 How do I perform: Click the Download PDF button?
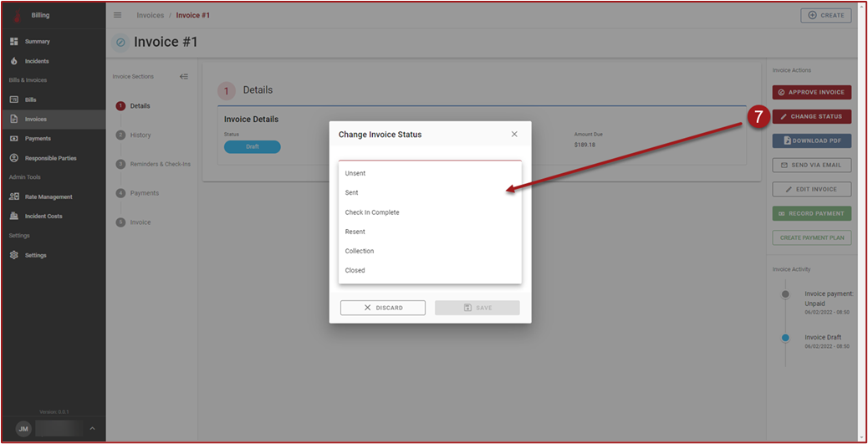(x=811, y=140)
